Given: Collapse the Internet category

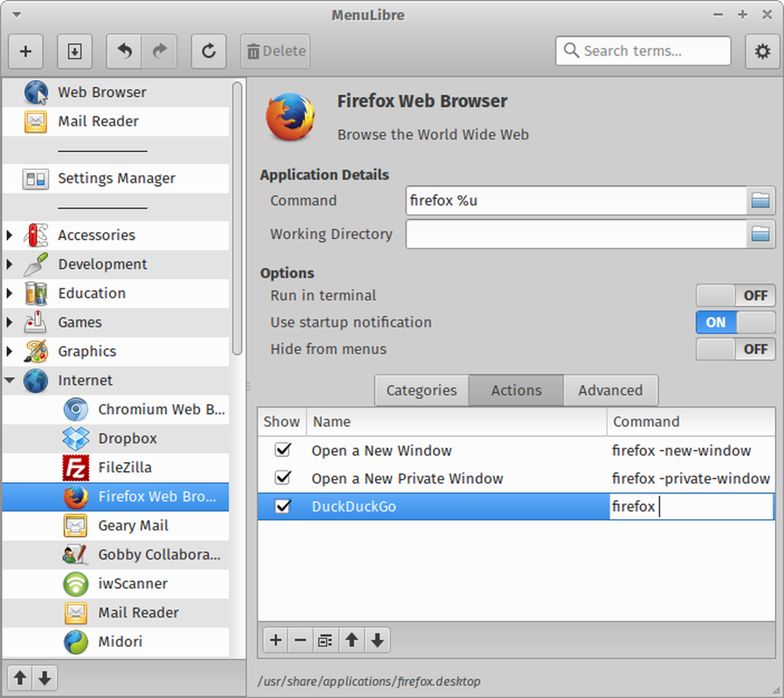Looking at the screenshot, I should point(9,380).
